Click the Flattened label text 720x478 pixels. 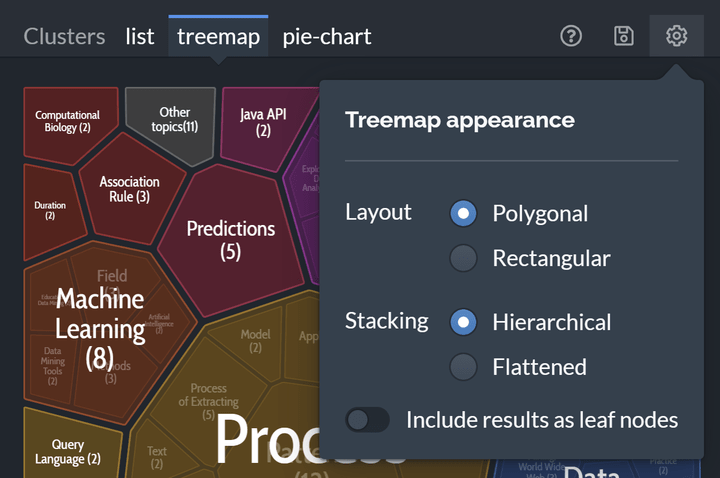[540, 367]
